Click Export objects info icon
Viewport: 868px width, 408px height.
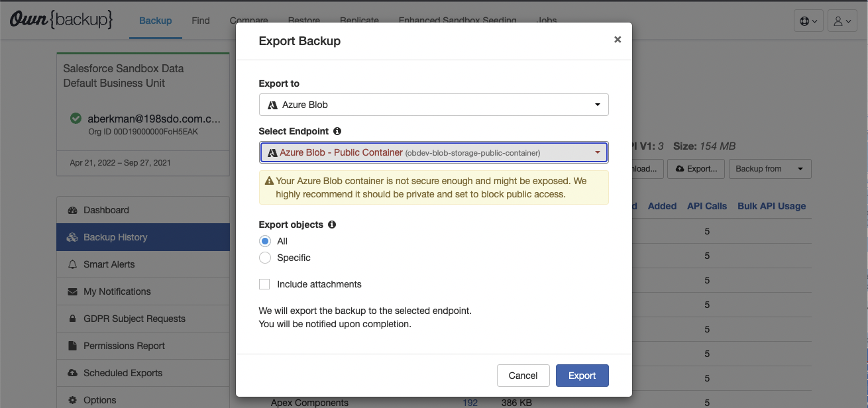click(332, 225)
